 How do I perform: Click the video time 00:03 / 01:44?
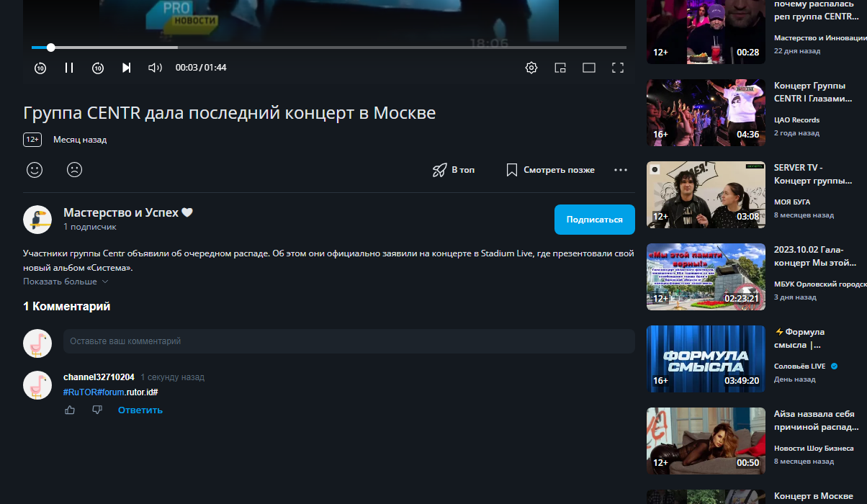201,68
